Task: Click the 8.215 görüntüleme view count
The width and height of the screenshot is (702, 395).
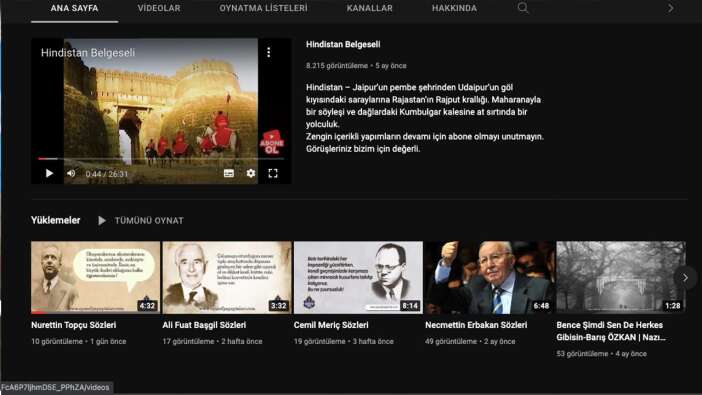Action: click(x=337, y=66)
